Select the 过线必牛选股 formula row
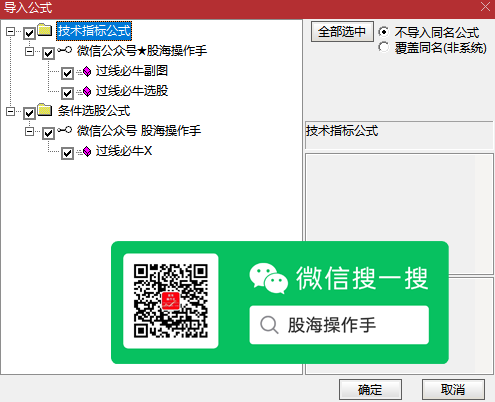The width and height of the screenshot is (495, 402). coord(132,91)
